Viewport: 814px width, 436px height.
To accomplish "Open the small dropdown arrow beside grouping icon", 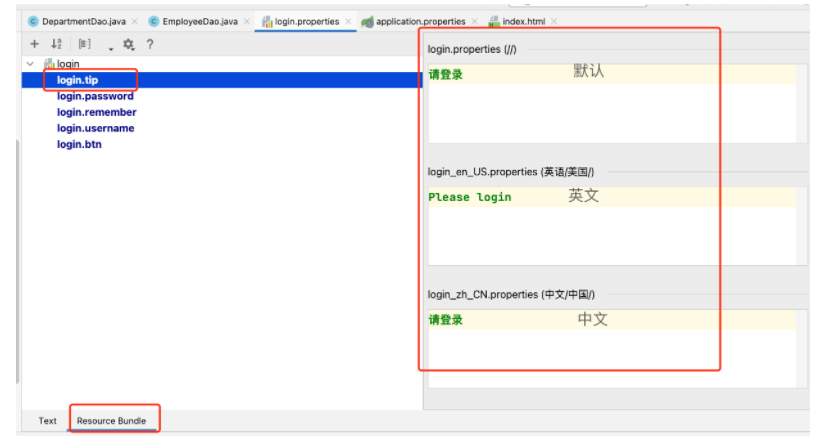I will pos(111,49).
